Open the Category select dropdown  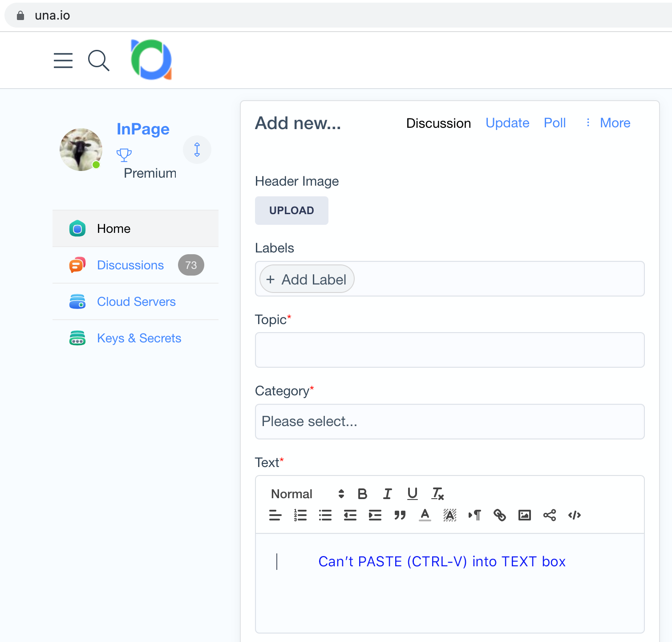tap(449, 422)
